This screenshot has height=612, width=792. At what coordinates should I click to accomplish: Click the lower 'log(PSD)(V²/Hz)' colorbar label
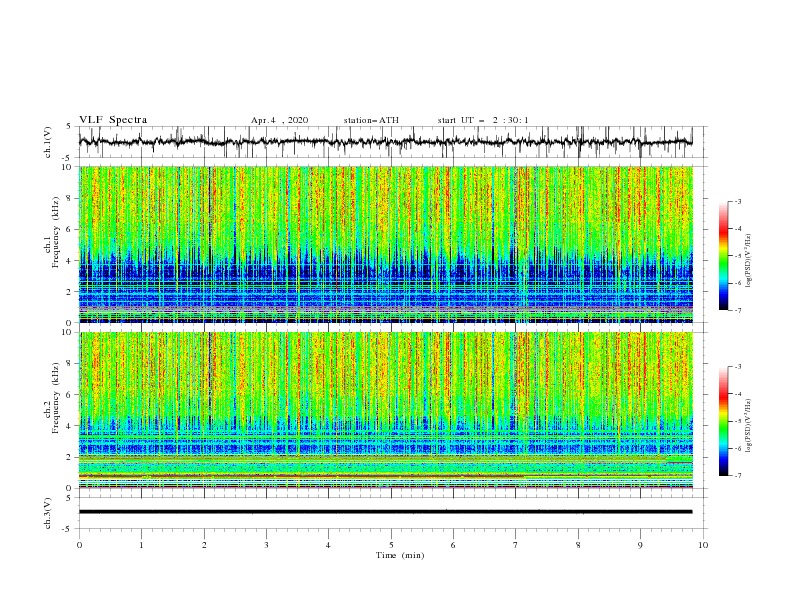click(748, 426)
